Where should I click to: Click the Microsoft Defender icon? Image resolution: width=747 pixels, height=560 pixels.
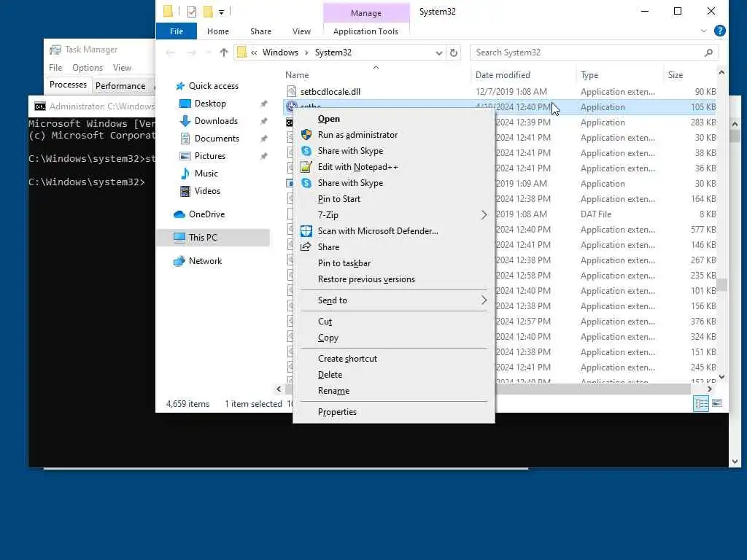pos(306,231)
